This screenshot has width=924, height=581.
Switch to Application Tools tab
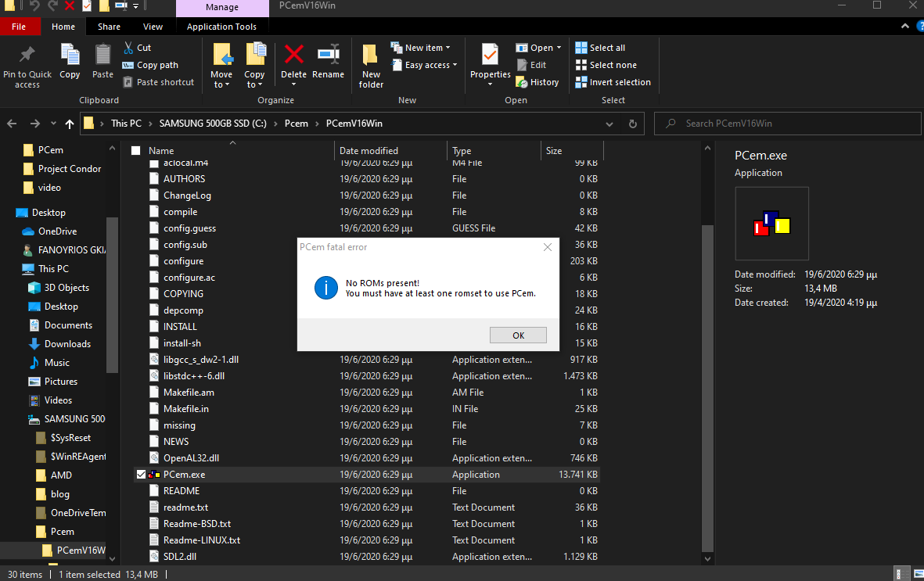coord(221,27)
